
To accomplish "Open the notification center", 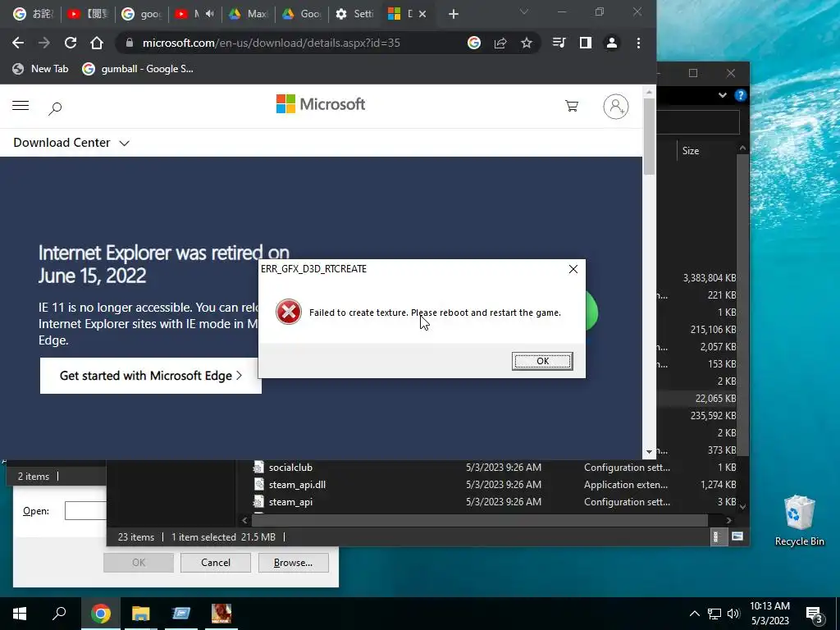I will click(x=815, y=614).
